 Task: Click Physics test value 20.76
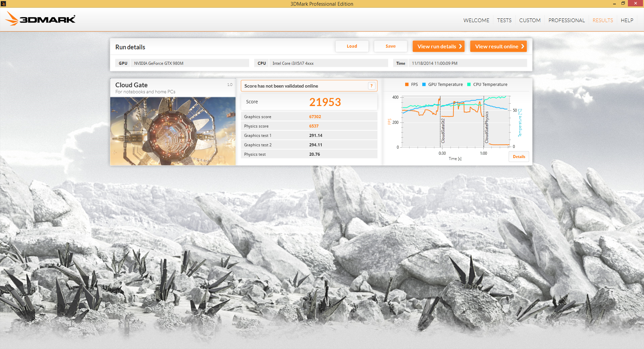tap(315, 154)
